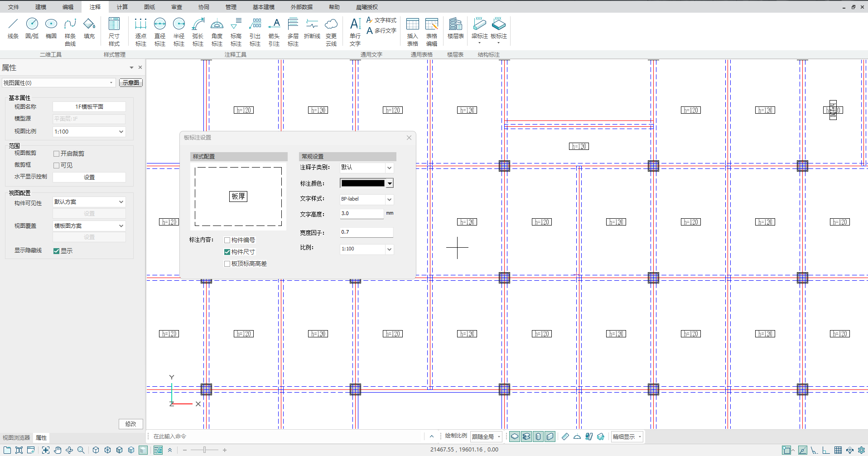This screenshot has width=868, height=456.
Task: Open the 建模 ribbon tab
Action: (41, 7)
